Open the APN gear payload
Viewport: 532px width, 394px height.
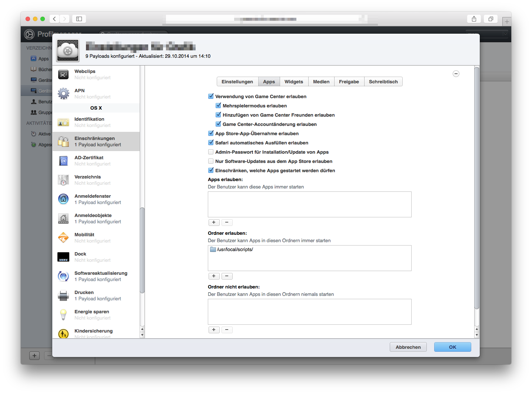pyautogui.click(x=63, y=94)
